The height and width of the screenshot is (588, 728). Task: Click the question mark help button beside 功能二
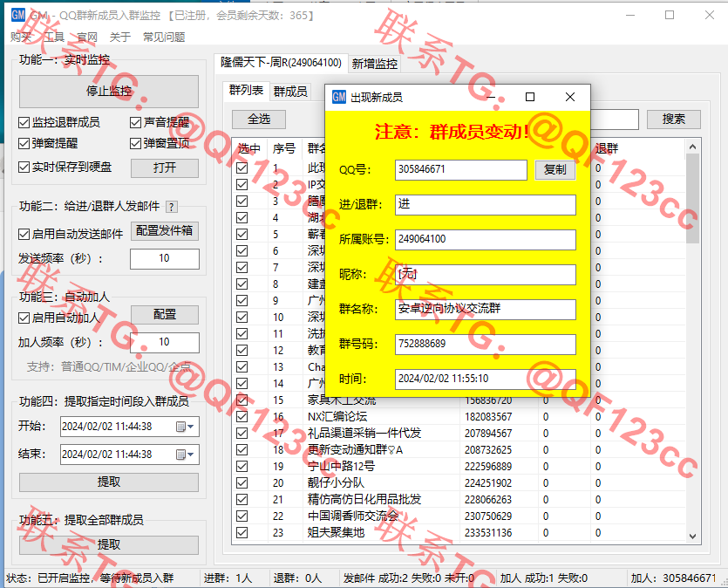(x=172, y=207)
